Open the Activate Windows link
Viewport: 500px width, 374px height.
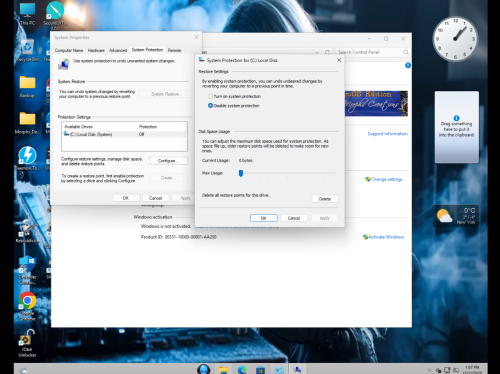(x=384, y=237)
